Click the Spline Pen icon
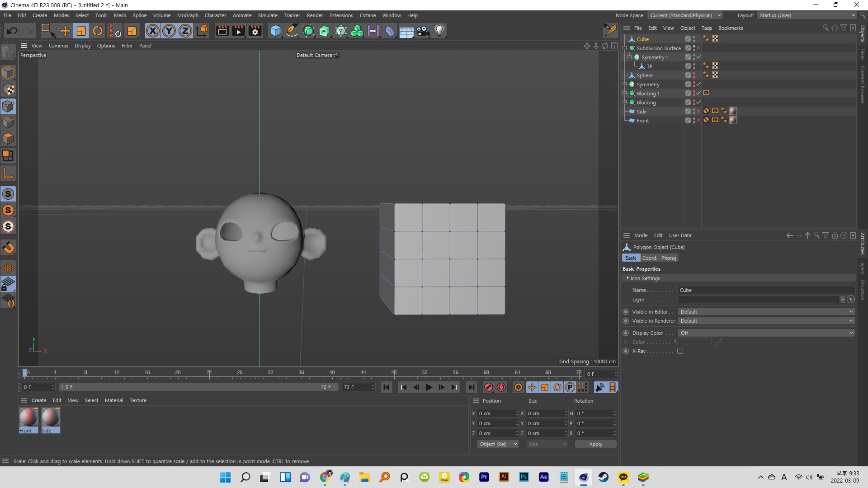The image size is (868, 488). [x=292, y=31]
